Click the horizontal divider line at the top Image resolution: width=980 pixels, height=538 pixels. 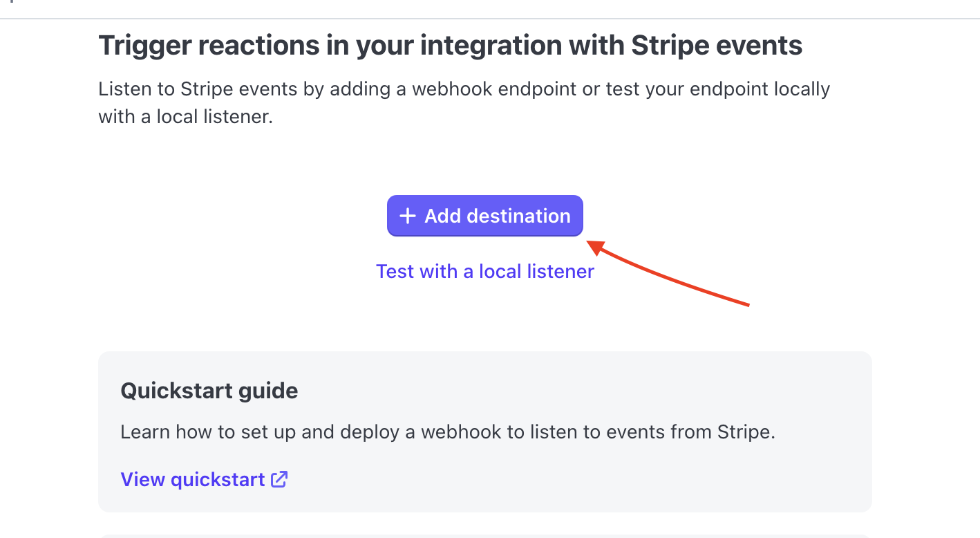coord(490,18)
